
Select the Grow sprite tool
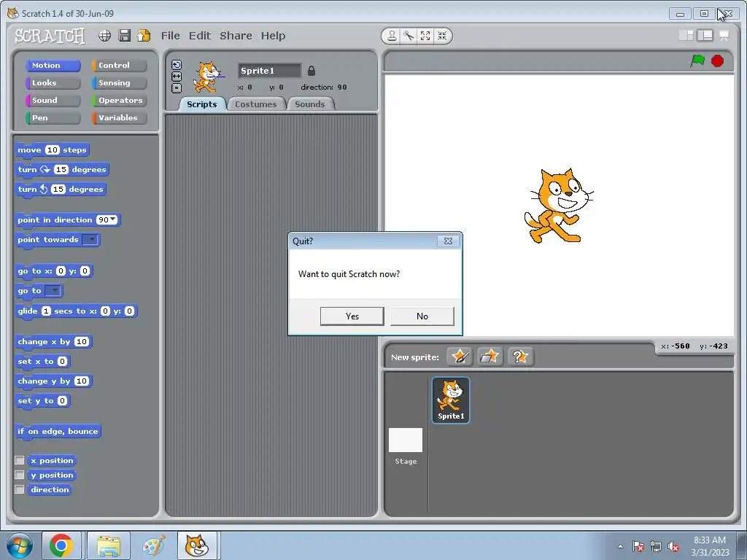pos(425,36)
